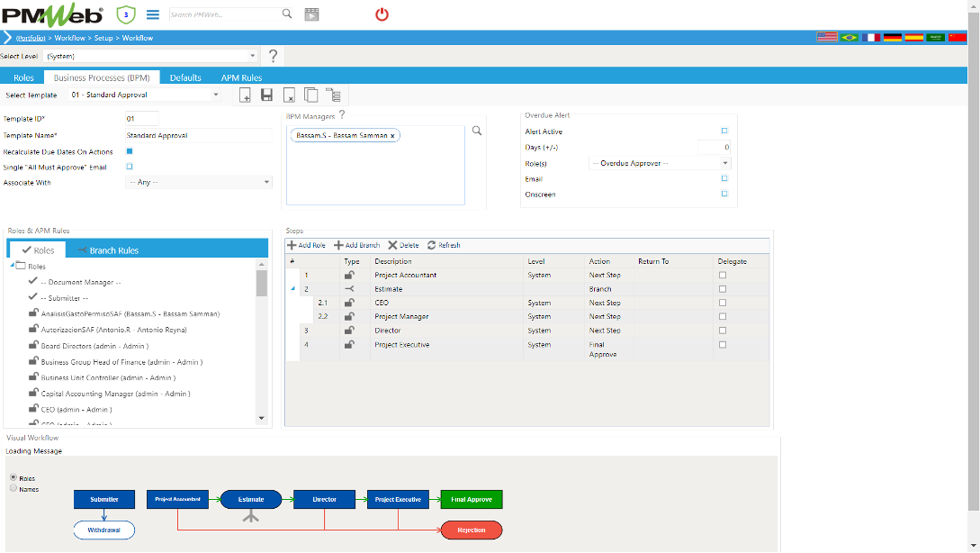Click the copy template icon
980x553 pixels.
click(310, 95)
